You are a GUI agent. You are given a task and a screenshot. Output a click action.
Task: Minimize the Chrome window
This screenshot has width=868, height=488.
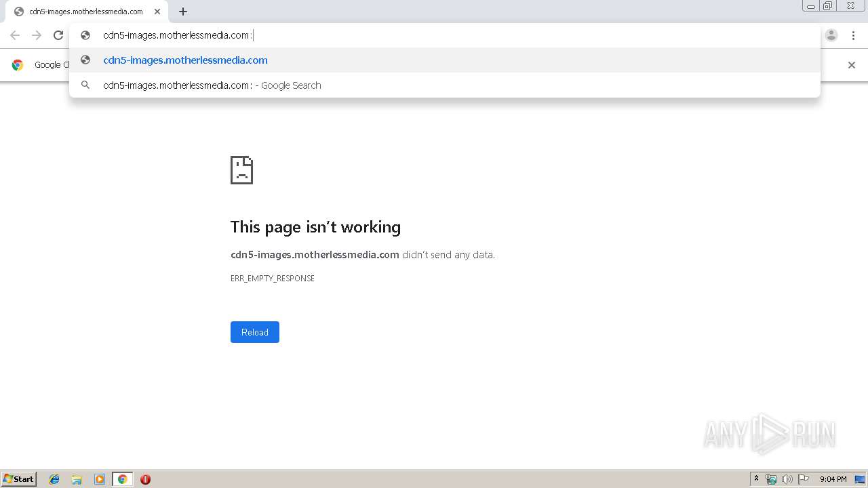(811, 6)
